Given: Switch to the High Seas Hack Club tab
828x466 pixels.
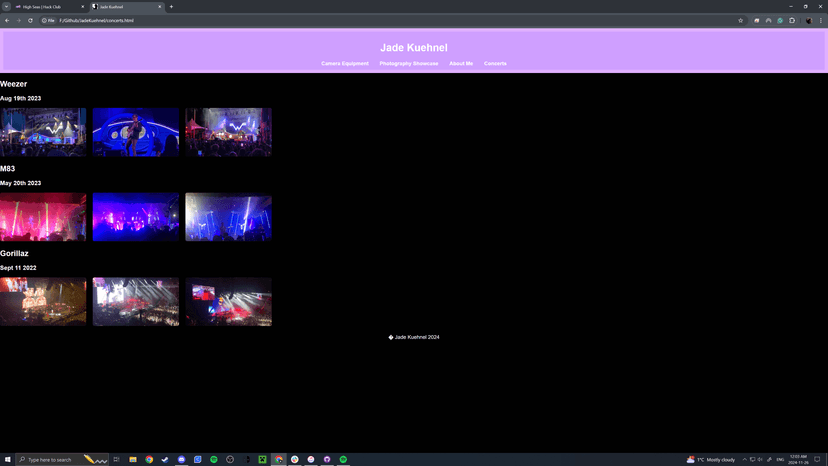Looking at the screenshot, I should pos(45,7).
